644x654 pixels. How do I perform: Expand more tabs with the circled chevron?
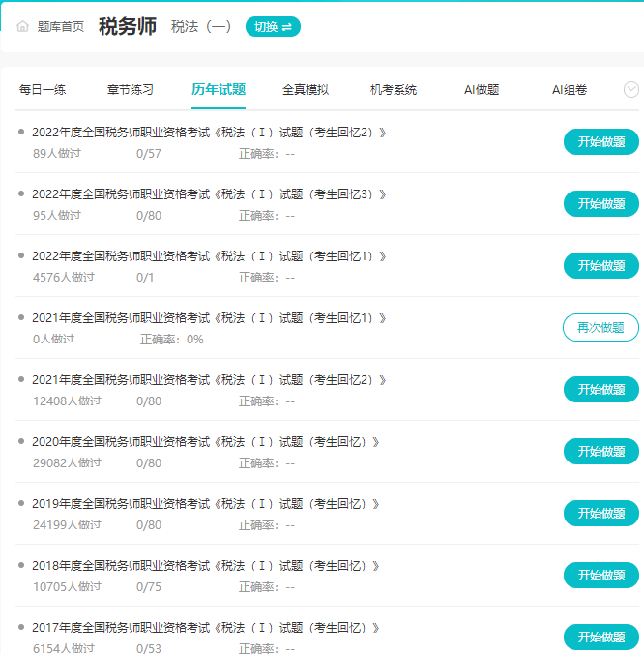[631, 90]
